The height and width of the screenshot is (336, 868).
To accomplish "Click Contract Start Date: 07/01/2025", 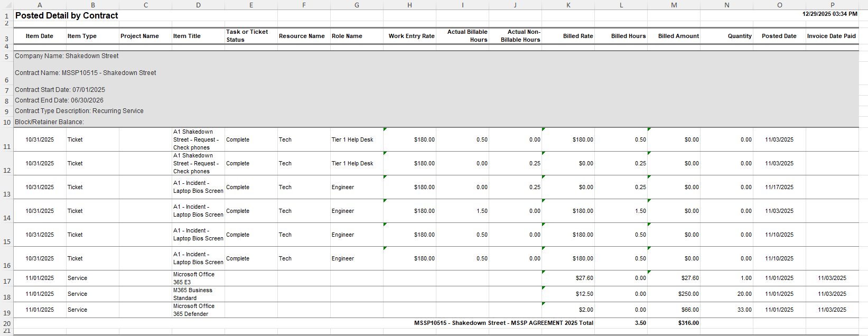I will click(x=60, y=90).
